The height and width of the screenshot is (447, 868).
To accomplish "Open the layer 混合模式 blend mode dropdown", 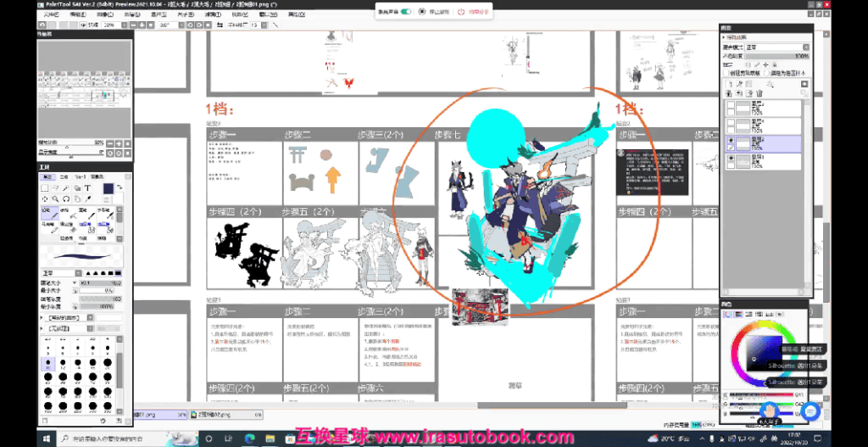I will click(776, 47).
